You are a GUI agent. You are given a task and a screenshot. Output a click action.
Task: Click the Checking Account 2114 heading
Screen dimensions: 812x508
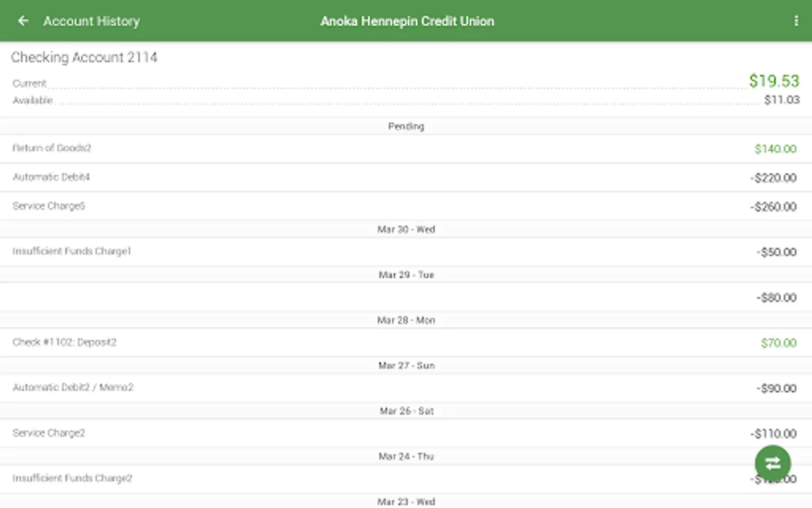coord(84,57)
